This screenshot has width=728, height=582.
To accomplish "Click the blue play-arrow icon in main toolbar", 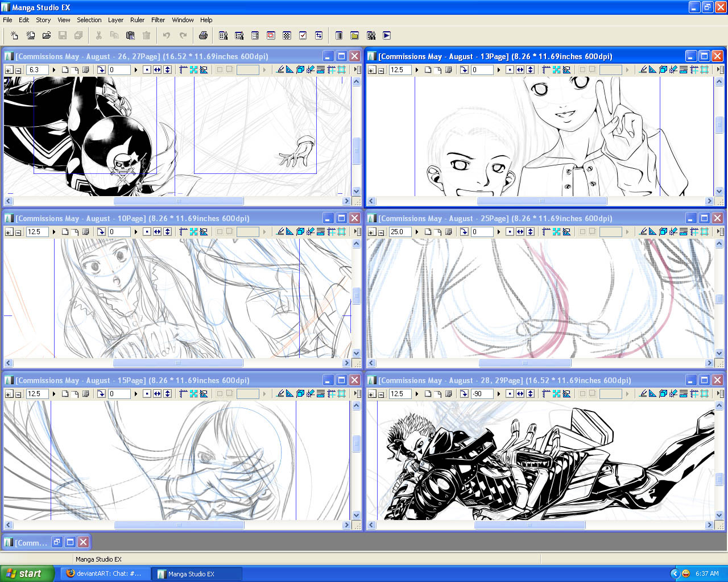I will coord(387,35).
